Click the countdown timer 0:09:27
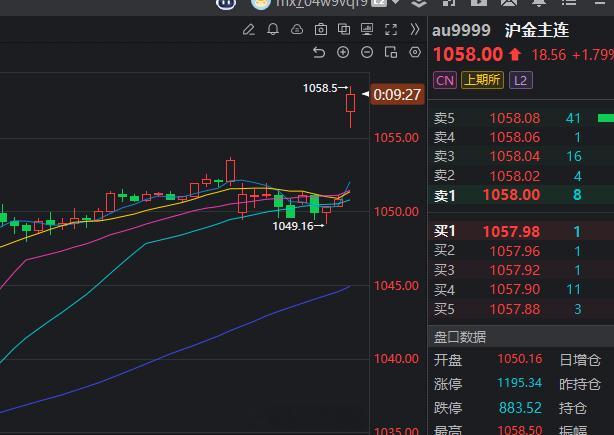The width and height of the screenshot is (614, 435). pos(397,94)
